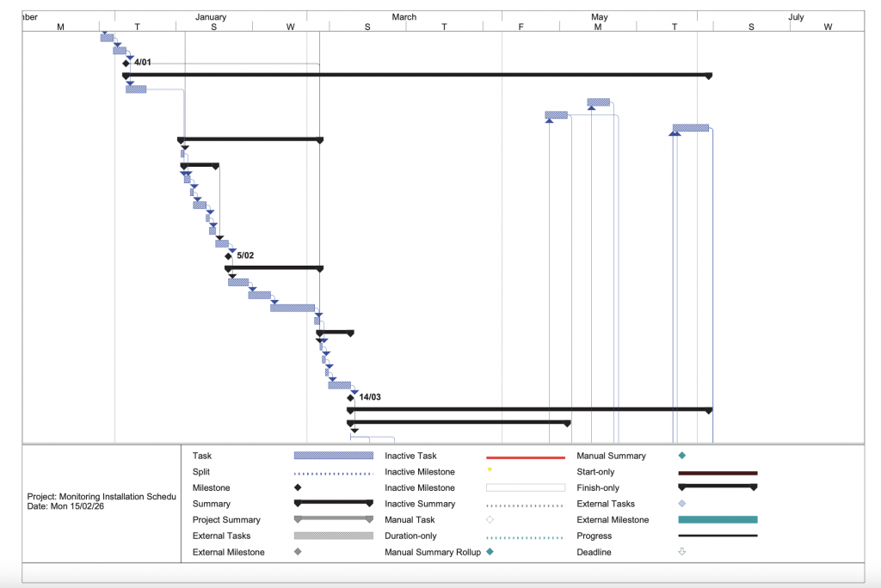Image resolution: width=881 pixels, height=588 pixels.
Task: Click the "Split" legend label
Action: click(201, 472)
